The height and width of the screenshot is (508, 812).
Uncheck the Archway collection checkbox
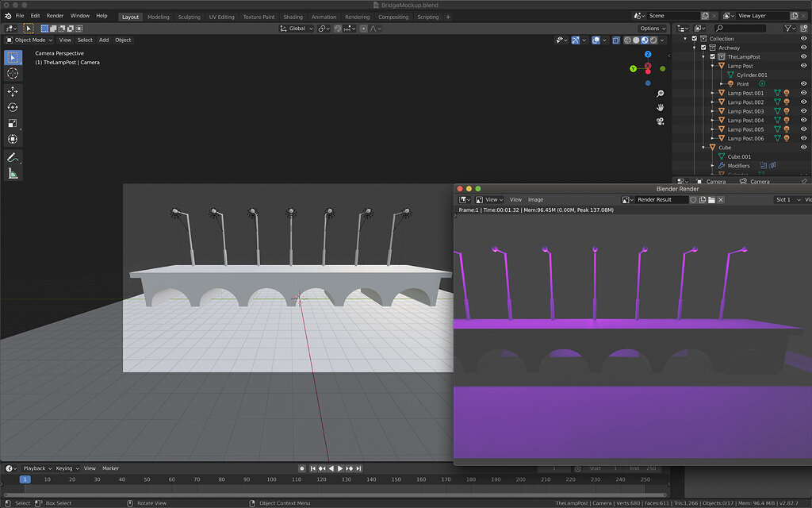point(703,48)
